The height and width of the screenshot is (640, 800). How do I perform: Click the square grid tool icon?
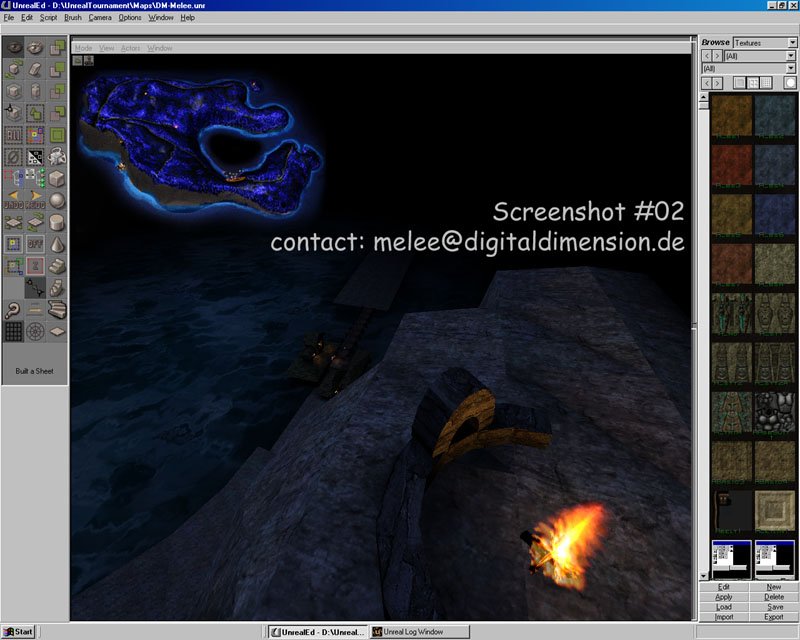(x=13, y=332)
